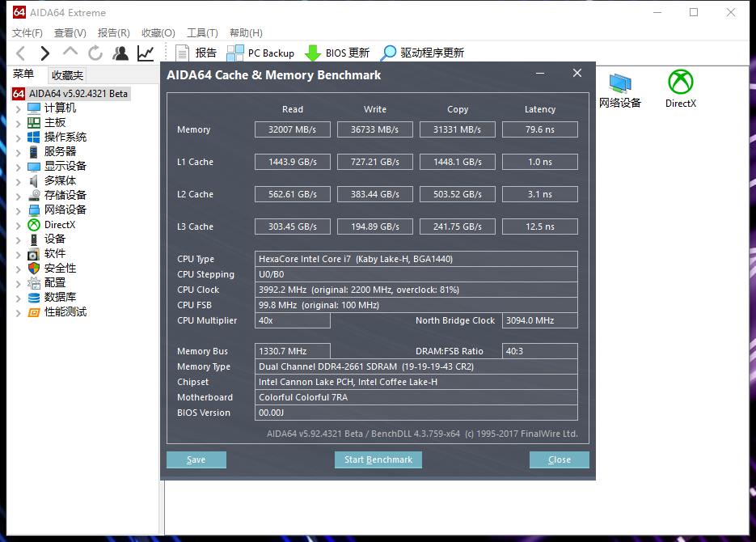The width and height of the screenshot is (756, 542).
Task: Click the configuration gear icon in tree
Action: [34, 283]
